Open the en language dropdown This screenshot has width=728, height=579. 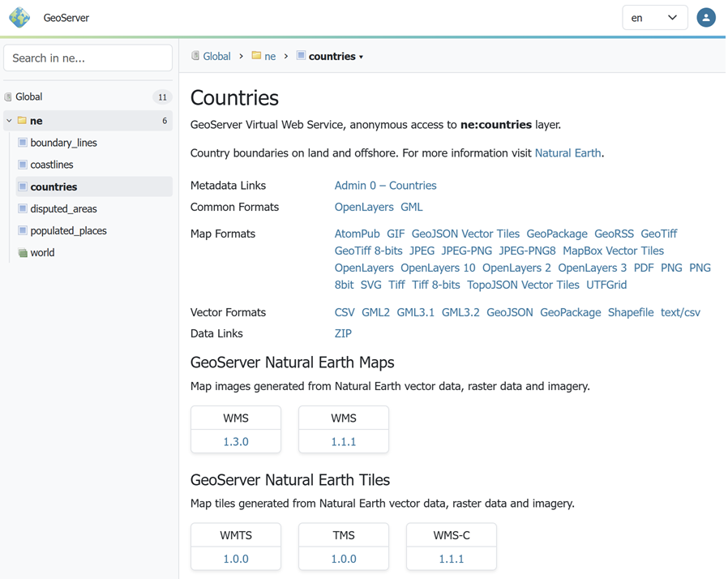coord(654,18)
